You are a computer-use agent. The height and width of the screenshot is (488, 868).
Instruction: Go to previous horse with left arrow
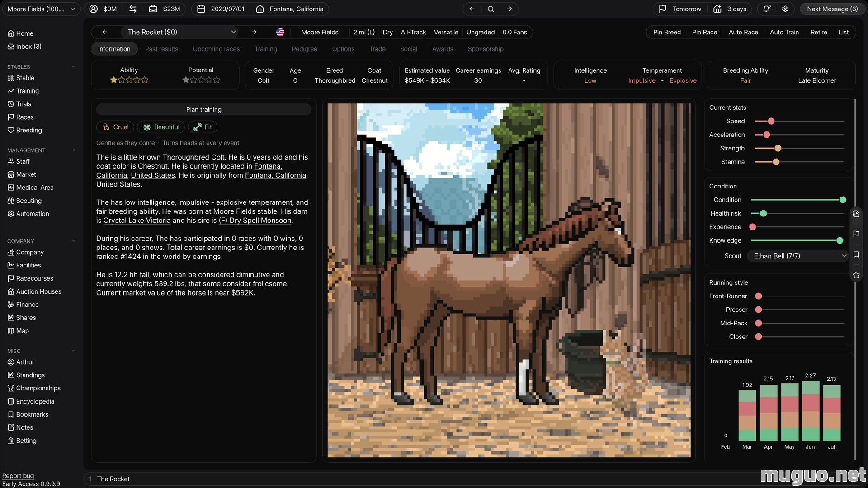point(104,32)
